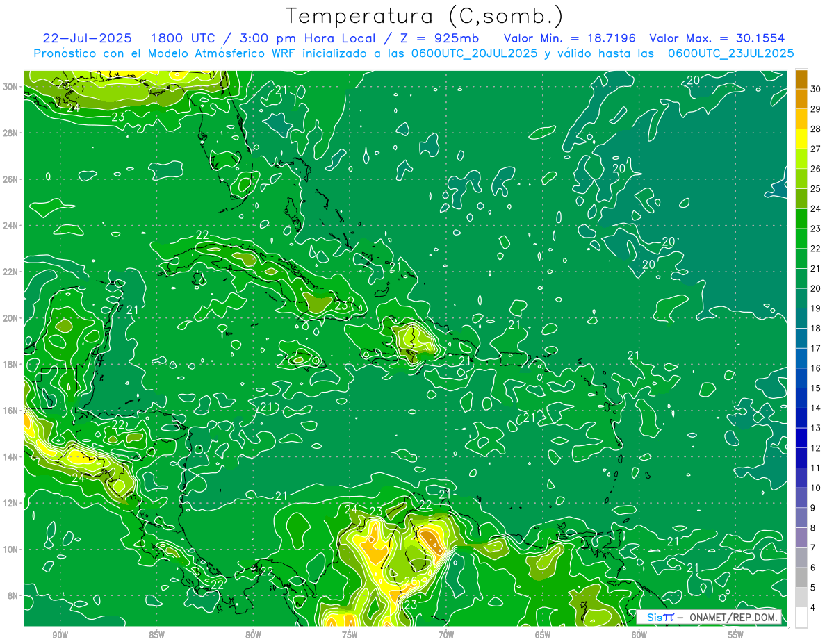Click the dark orange colorbar swatch above 30
Screen dimensions: 834x644
point(801,80)
